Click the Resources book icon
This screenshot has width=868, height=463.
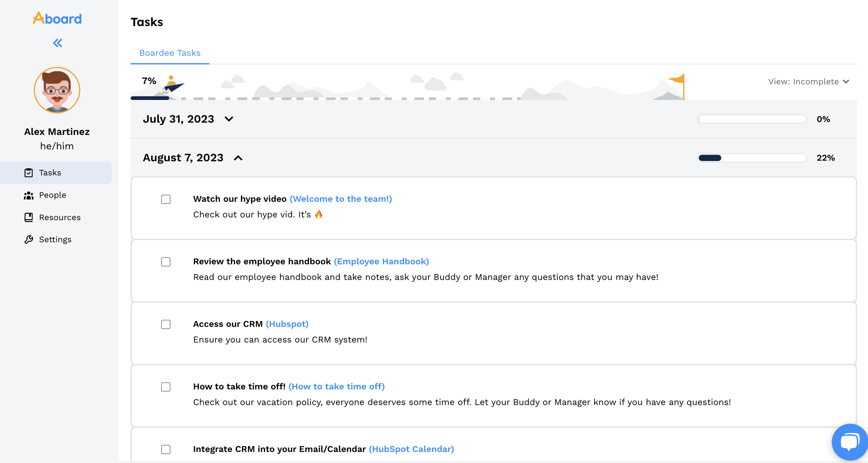29,217
